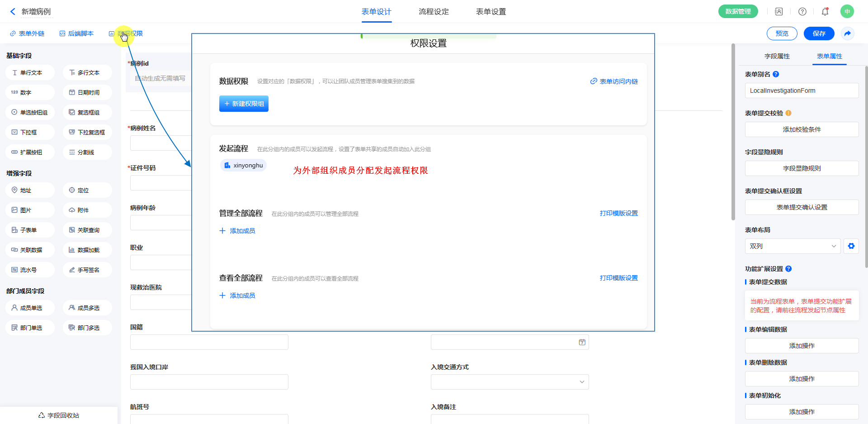
Task: Expand the 表单布局 双列 dropdown
Action: [x=792, y=246]
